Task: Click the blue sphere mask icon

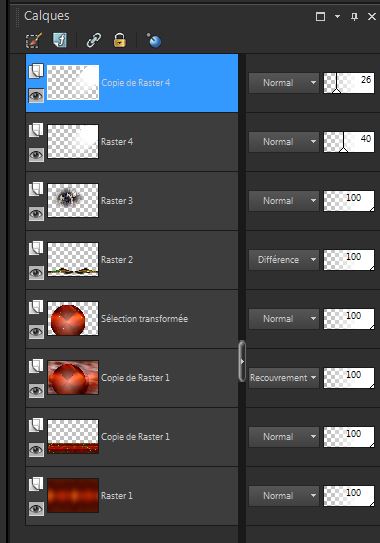Action: (x=154, y=40)
